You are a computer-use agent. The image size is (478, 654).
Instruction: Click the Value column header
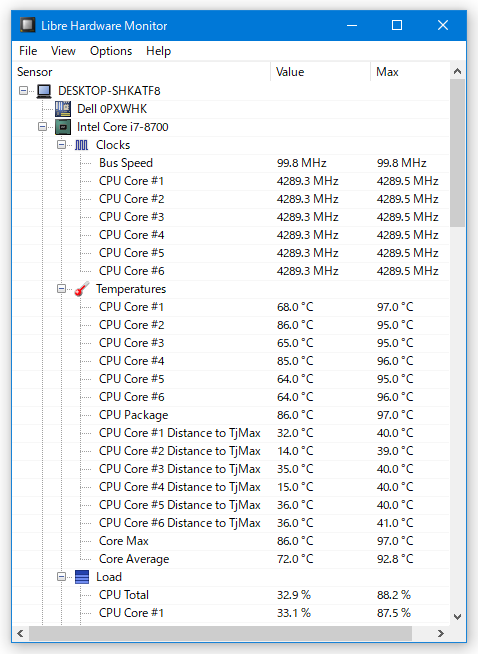pos(320,72)
